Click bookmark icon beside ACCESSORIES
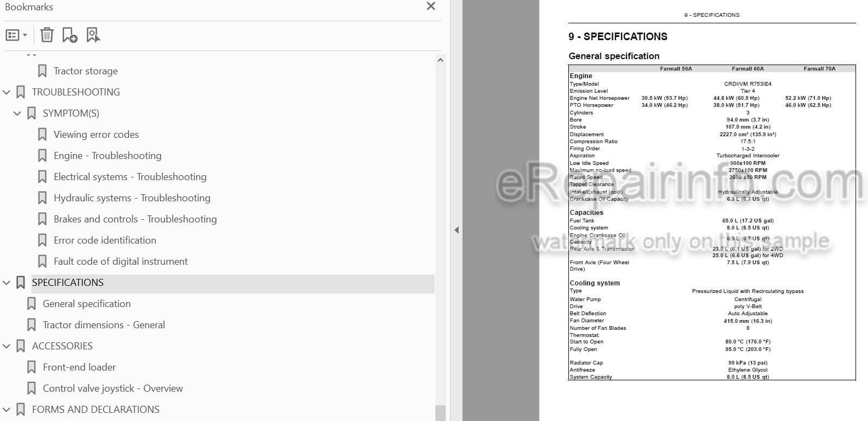This screenshot has height=421, width=868. [x=21, y=346]
